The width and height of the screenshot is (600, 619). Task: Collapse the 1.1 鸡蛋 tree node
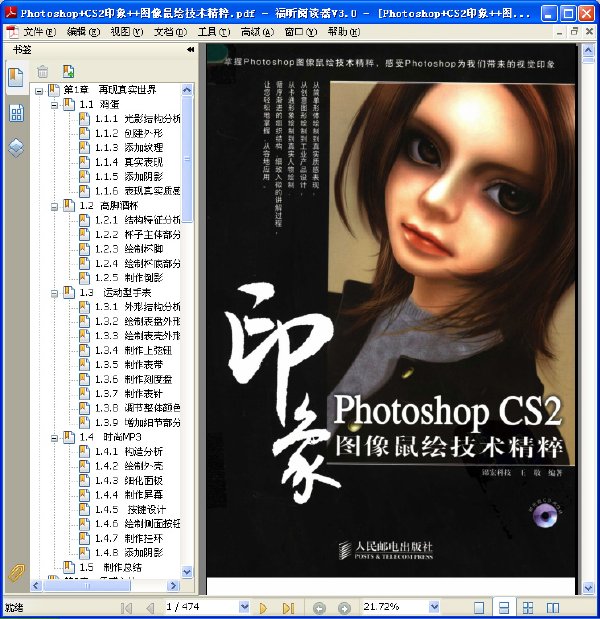[54, 105]
